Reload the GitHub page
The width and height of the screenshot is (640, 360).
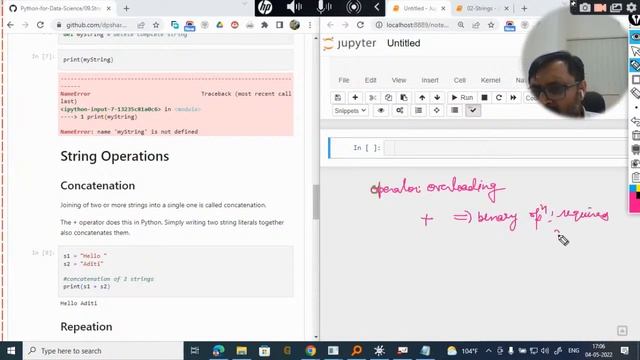click(x=40, y=25)
